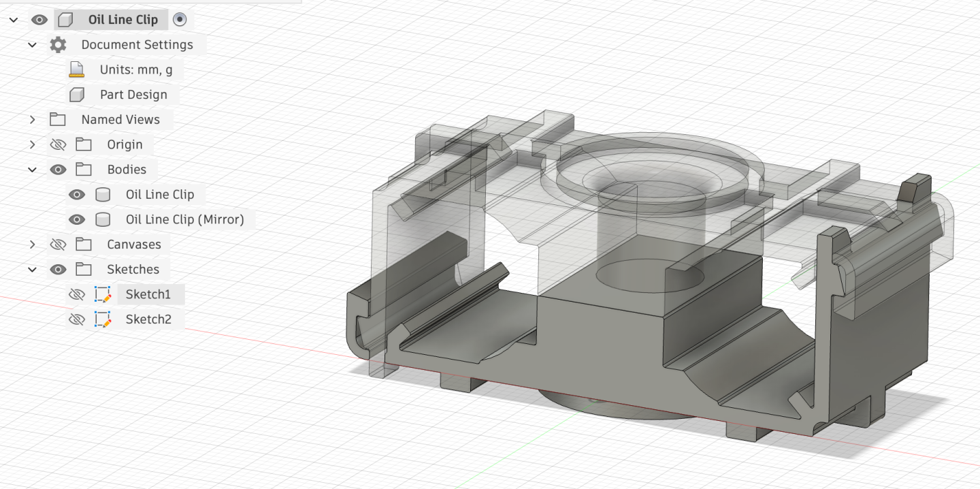The image size is (980, 489).
Task: Select Units: mm, g entry
Action: pos(136,69)
